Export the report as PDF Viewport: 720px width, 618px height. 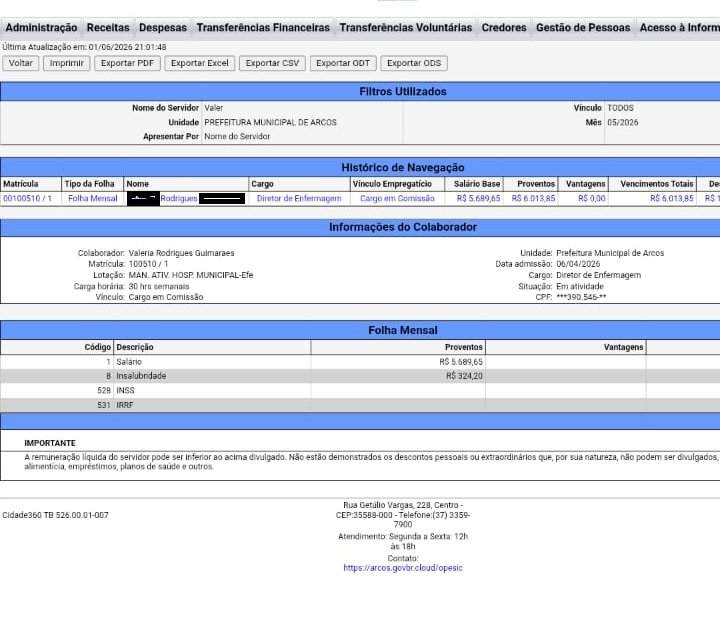coord(127,63)
